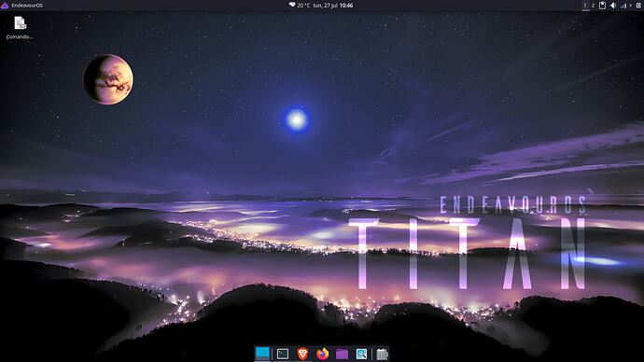644x362 pixels.
Task: Click the show desktop icon in the dock
Action: click(262, 354)
